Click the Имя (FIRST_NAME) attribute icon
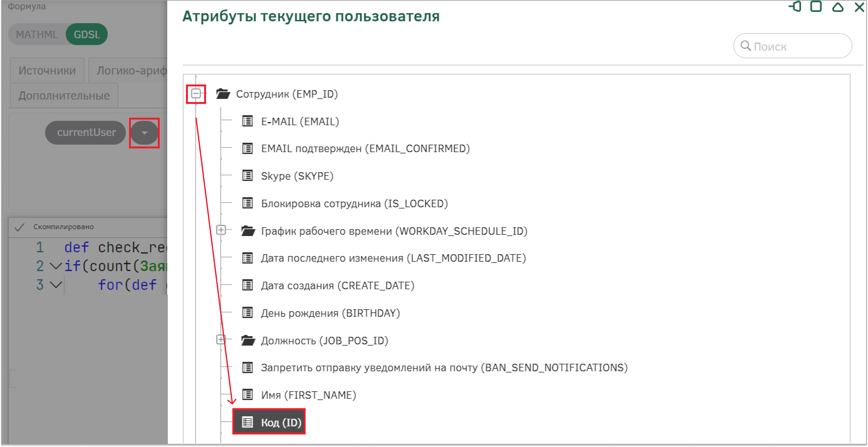The image size is (868, 447). (247, 395)
